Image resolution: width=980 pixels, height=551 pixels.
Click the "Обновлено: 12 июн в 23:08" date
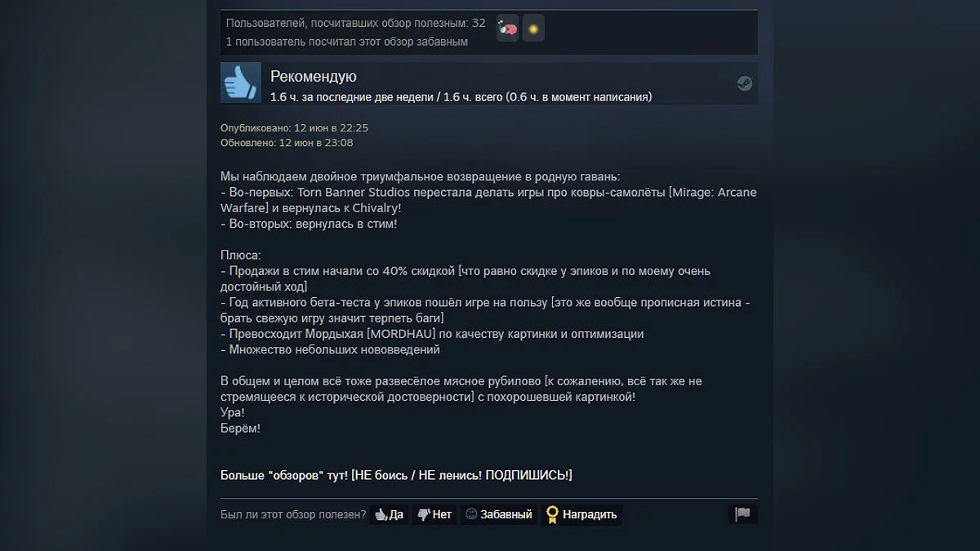(287, 143)
